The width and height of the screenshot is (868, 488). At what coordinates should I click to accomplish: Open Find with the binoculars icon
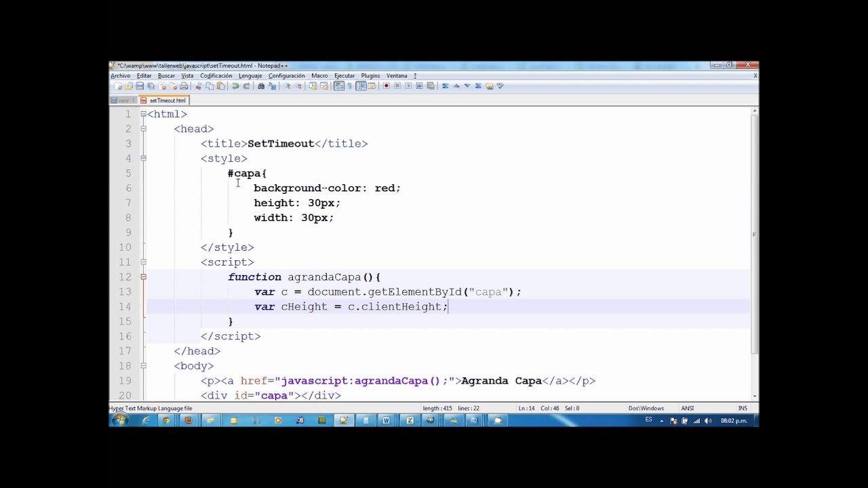click(x=261, y=86)
